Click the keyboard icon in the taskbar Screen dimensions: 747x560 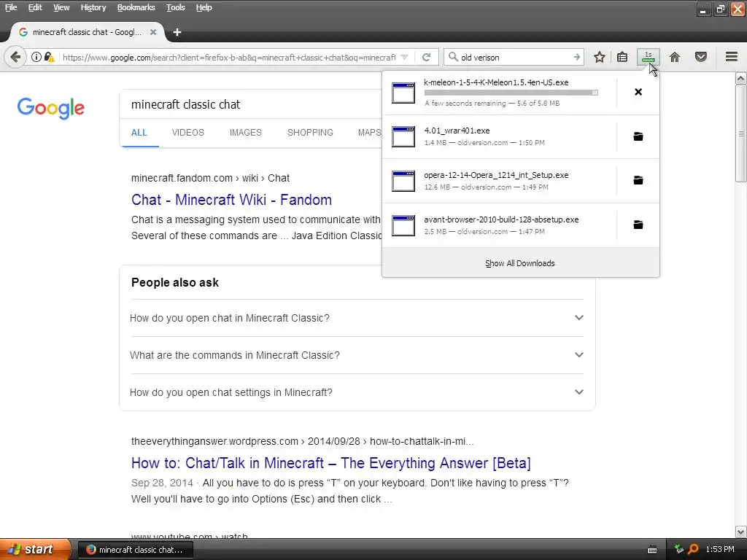652,550
